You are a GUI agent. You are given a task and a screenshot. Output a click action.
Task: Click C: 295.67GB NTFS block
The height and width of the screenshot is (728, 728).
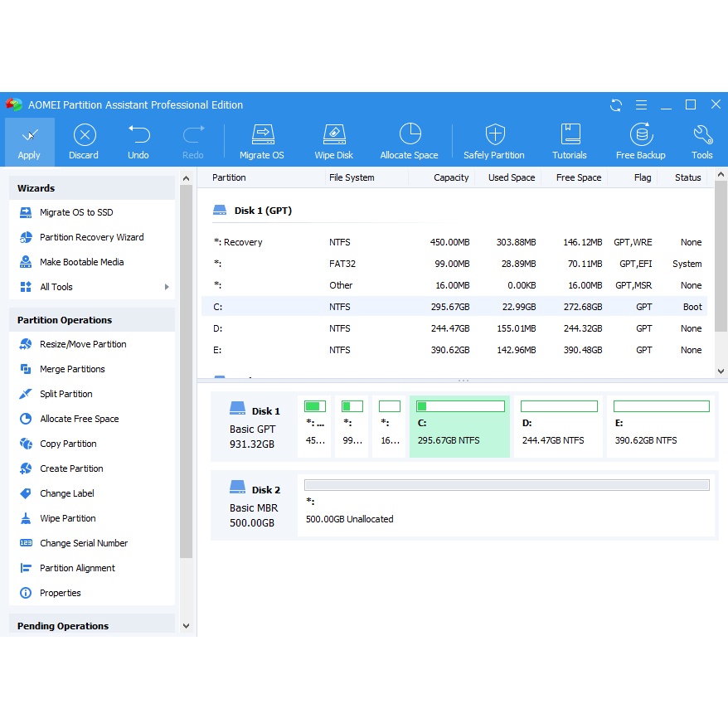tap(459, 427)
